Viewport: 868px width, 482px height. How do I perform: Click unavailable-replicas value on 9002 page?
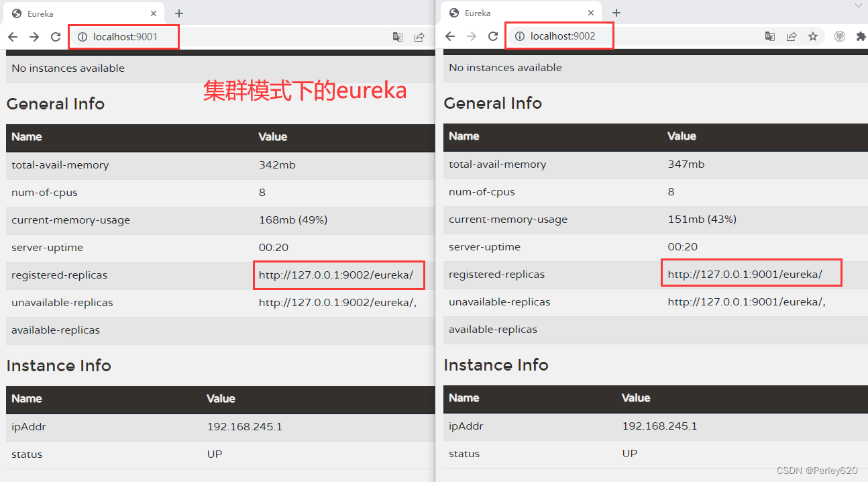point(747,302)
